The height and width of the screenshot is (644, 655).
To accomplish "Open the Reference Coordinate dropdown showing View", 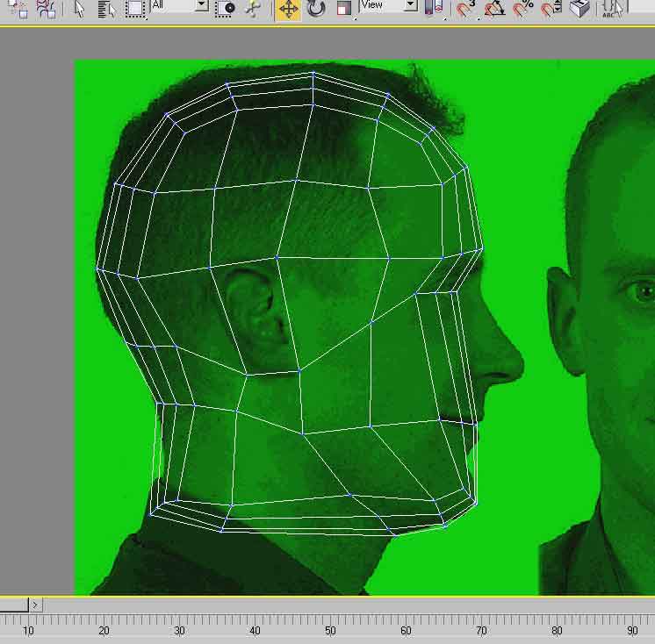I will (388, 5).
